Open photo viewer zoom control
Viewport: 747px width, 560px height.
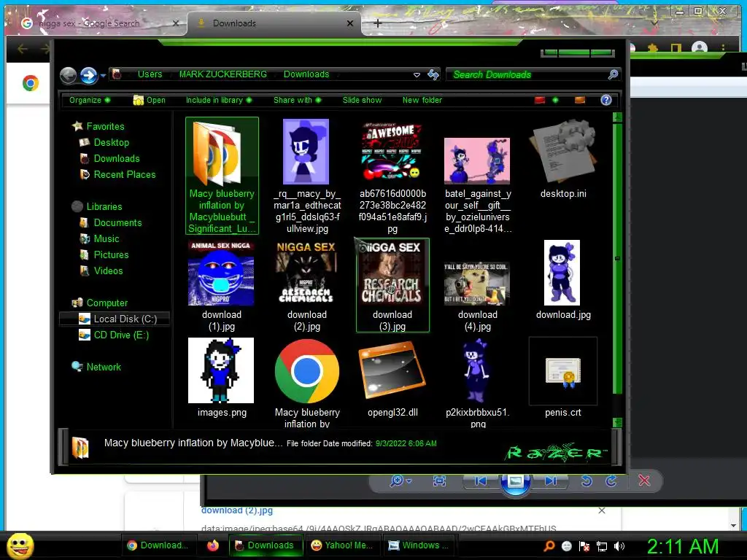(x=400, y=481)
